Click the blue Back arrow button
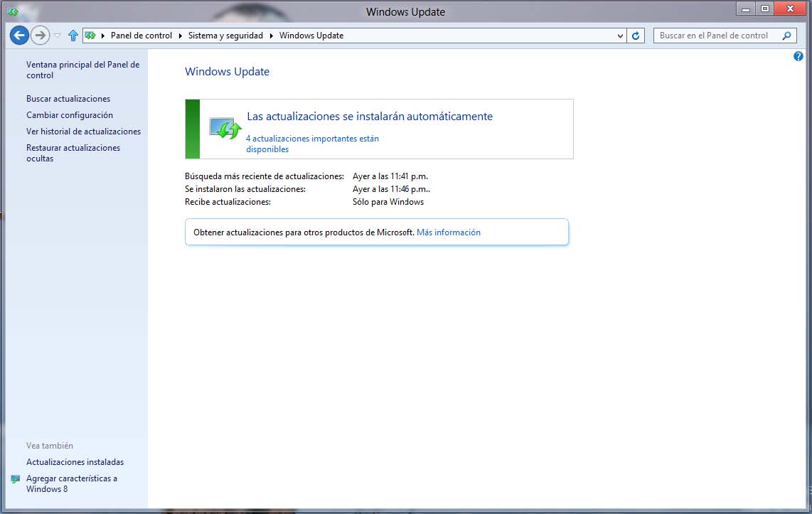This screenshot has width=812, height=514. (x=19, y=35)
